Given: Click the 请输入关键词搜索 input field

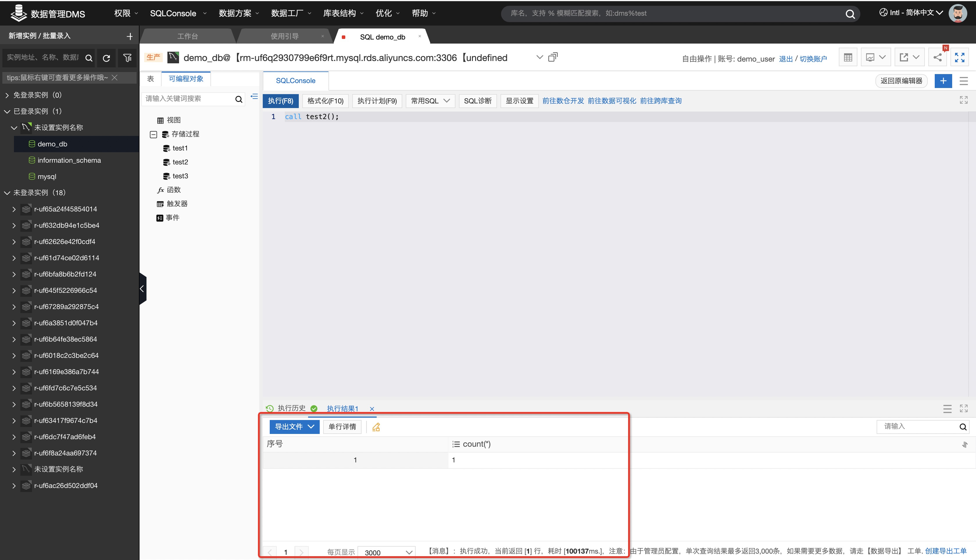Looking at the screenshot, I should point(188,99).
